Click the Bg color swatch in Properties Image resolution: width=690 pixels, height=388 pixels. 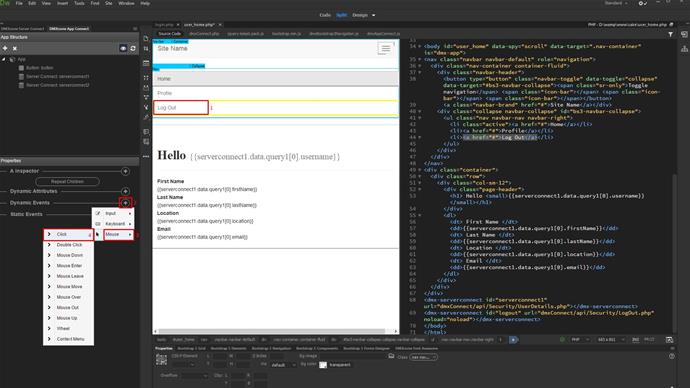point(323,365)
